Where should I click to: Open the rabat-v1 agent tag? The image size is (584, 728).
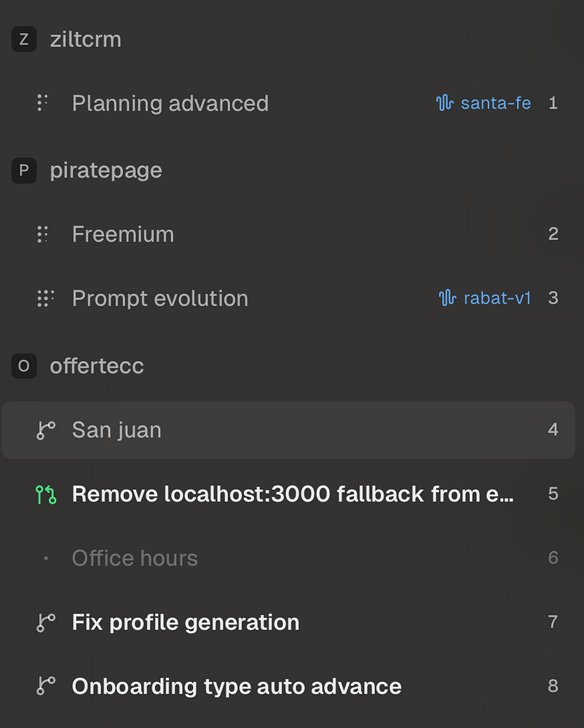[x=486, y=298]
